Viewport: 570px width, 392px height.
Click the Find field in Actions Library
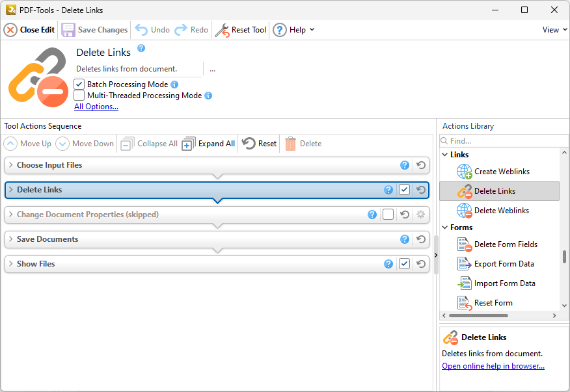click(504, 140)
